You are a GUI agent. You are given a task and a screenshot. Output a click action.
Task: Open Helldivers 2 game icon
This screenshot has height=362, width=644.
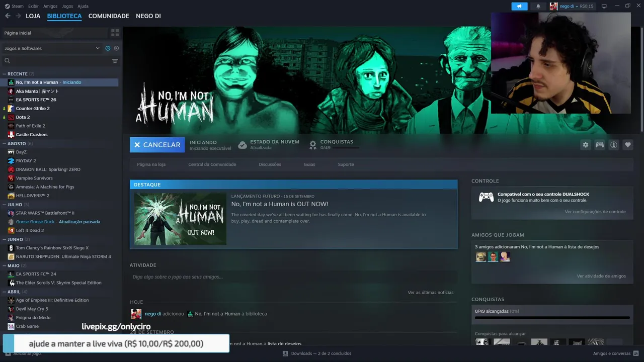(11, 196)
